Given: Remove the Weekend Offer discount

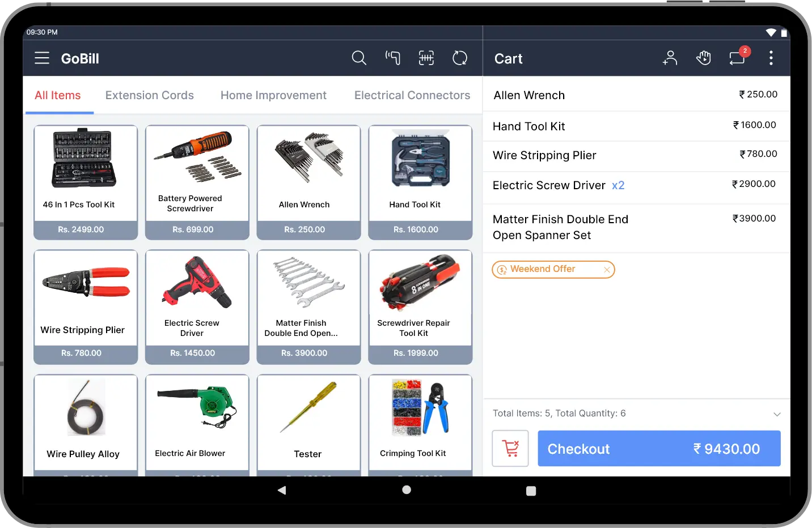Looking at the screenshot, I should pyautogui.click(x=607, y=270).
